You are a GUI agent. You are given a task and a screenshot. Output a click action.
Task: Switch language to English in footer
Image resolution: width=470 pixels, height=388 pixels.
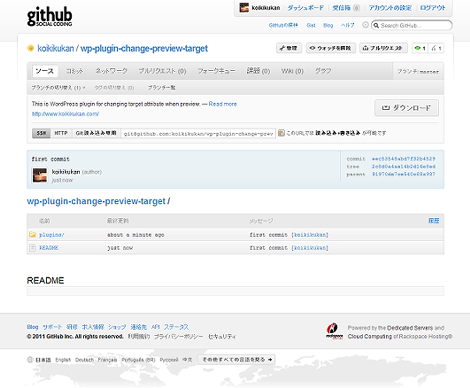pyautogui.click(x=63, y=360)
